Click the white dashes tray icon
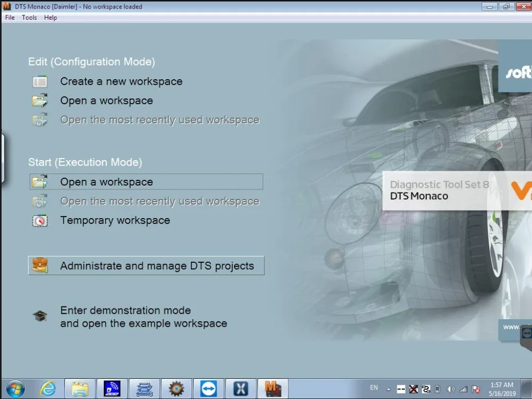532x399 pixels. pyautogui.click(x=401, y=389)
